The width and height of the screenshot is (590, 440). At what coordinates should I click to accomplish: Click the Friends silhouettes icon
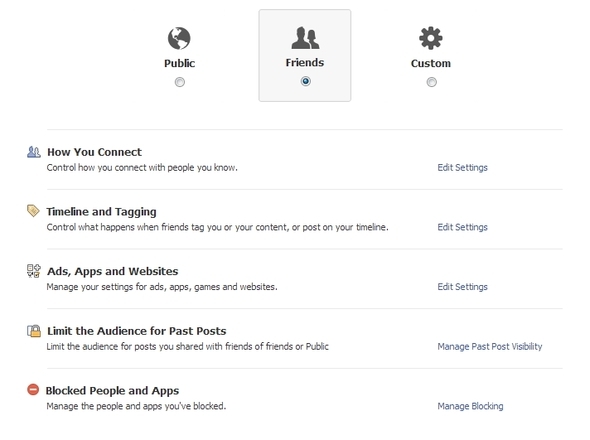(x=305, y=38)
